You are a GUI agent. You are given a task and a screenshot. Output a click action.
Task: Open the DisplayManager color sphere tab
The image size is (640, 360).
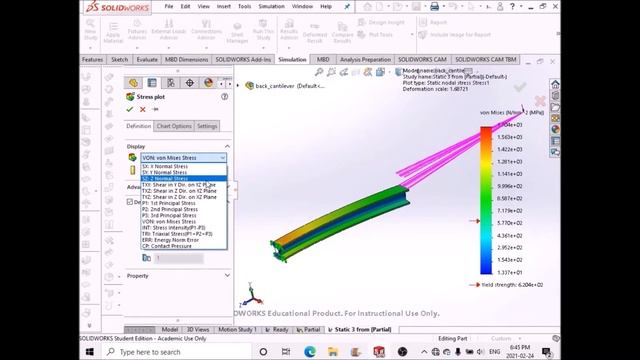coord(208,83)
